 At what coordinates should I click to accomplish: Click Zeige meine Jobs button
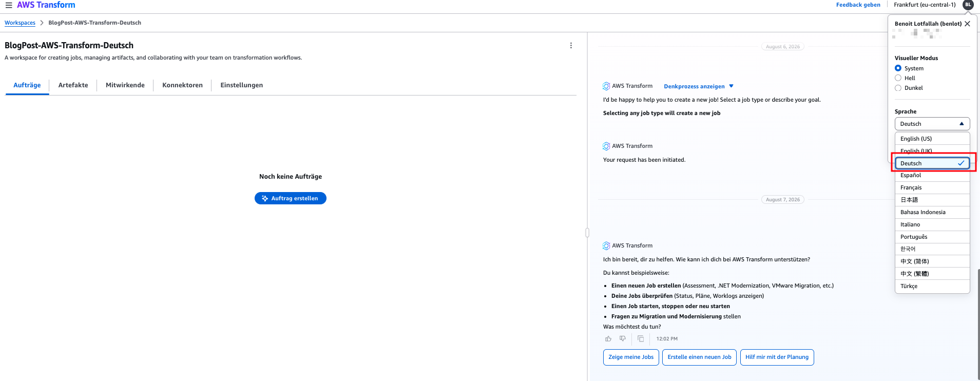coord(631,357)
